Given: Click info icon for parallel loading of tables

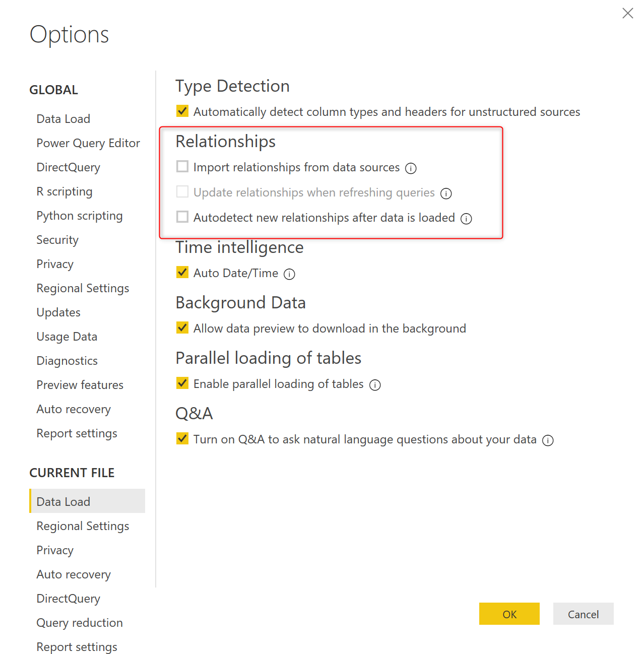Looking at the screenshot, I should pos(375,385).
